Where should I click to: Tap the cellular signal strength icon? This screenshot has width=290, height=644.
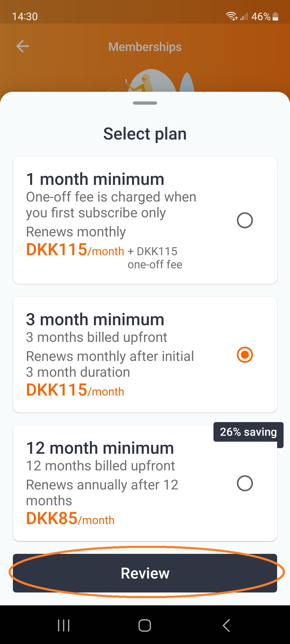click(x=244, y=17)
